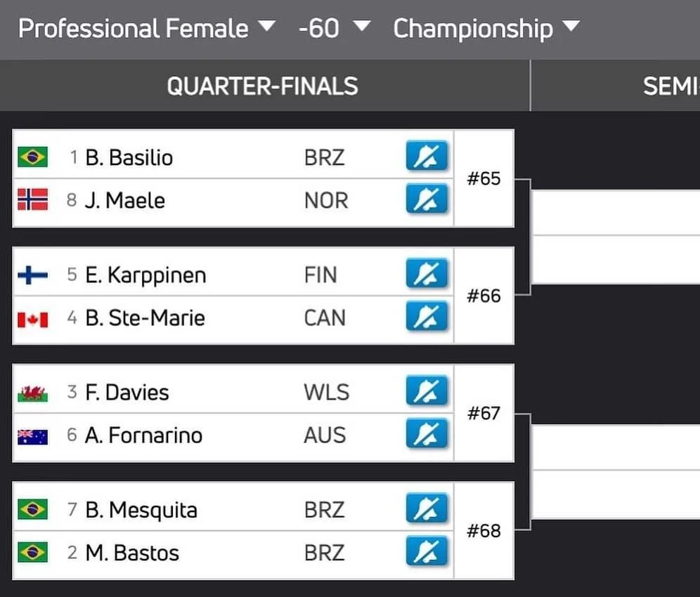Open the -60 weight class dropdown
The height and width of the screenshot is (597, 700).
tap(333, 29)
